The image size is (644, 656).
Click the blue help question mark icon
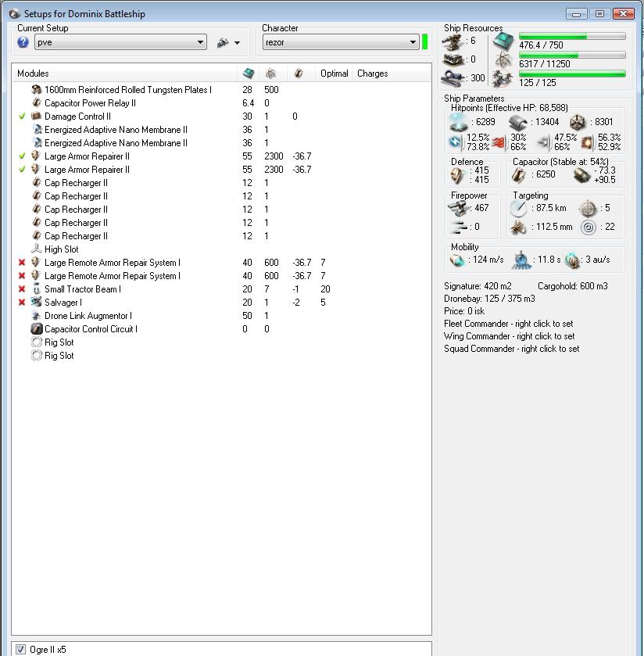point(23,42)
